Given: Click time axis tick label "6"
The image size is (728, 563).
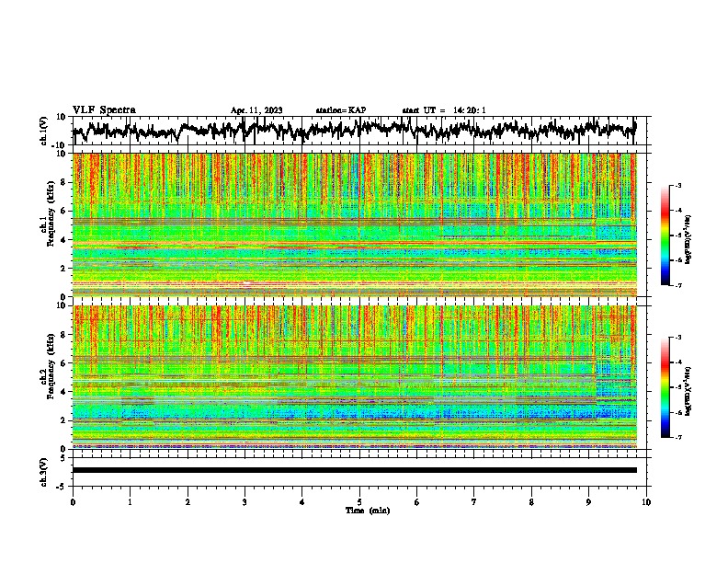Looking at the screenshot, I should [x=416, y=502].
